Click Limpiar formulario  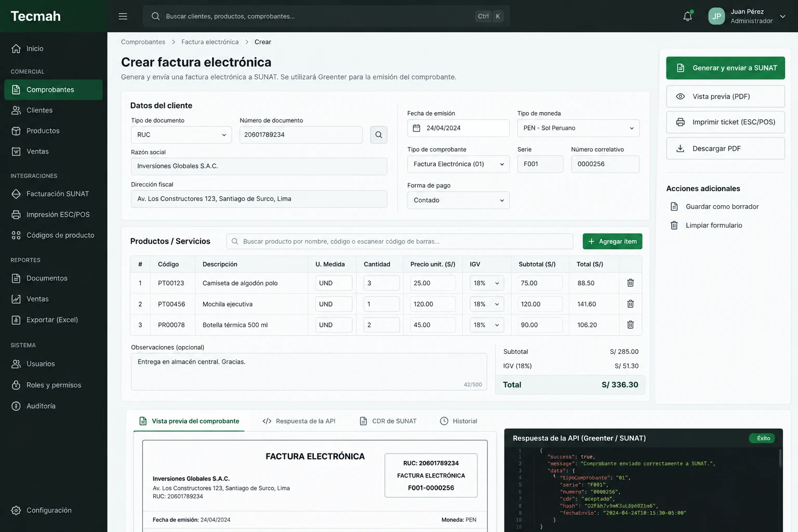coord(707,225)
